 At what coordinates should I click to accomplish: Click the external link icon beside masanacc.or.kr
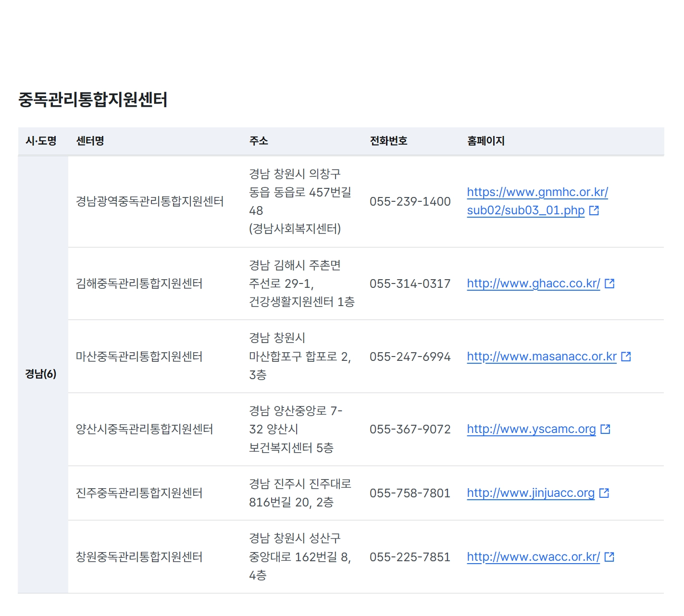click(x=625, y=356)
